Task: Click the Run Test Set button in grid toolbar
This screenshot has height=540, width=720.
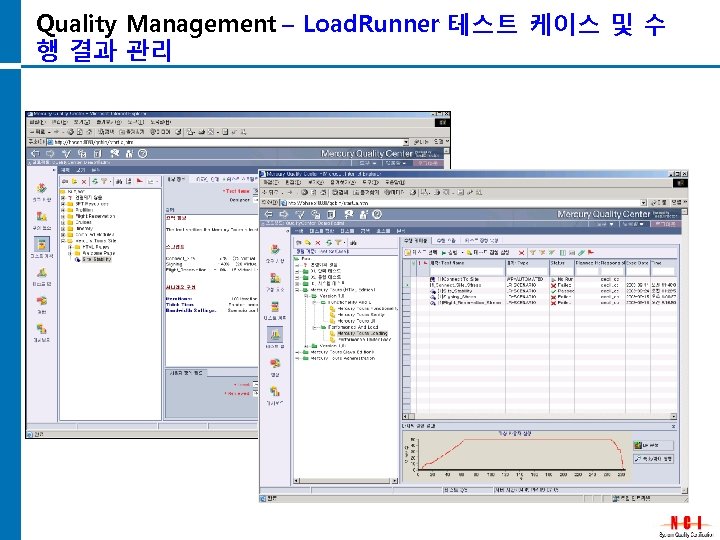Action: click(x=488, y=253)
